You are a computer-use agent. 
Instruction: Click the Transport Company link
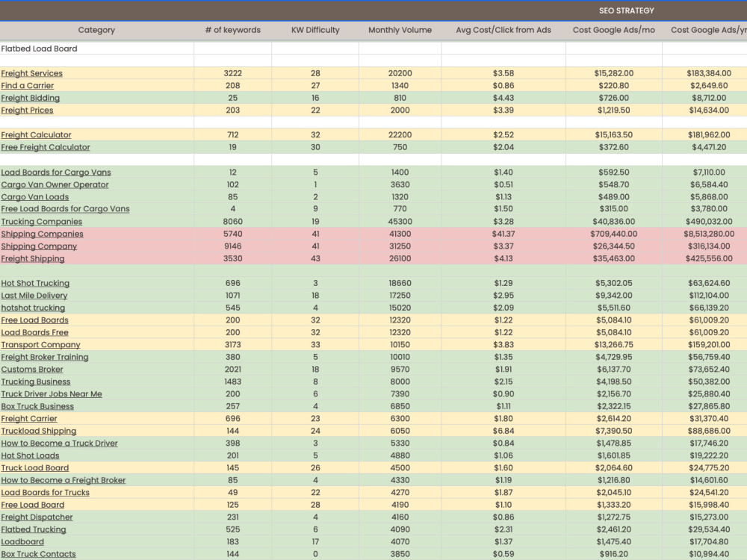(x=40, y=345)
